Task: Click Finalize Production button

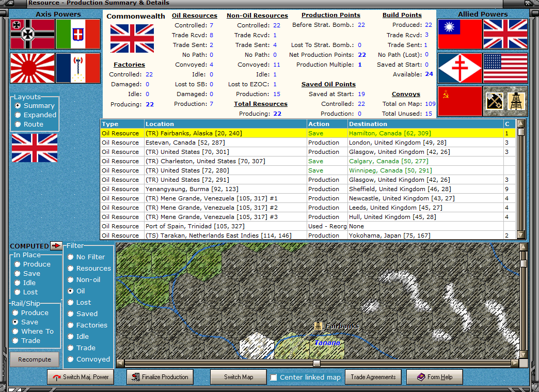Action: (x=160, y=377)
